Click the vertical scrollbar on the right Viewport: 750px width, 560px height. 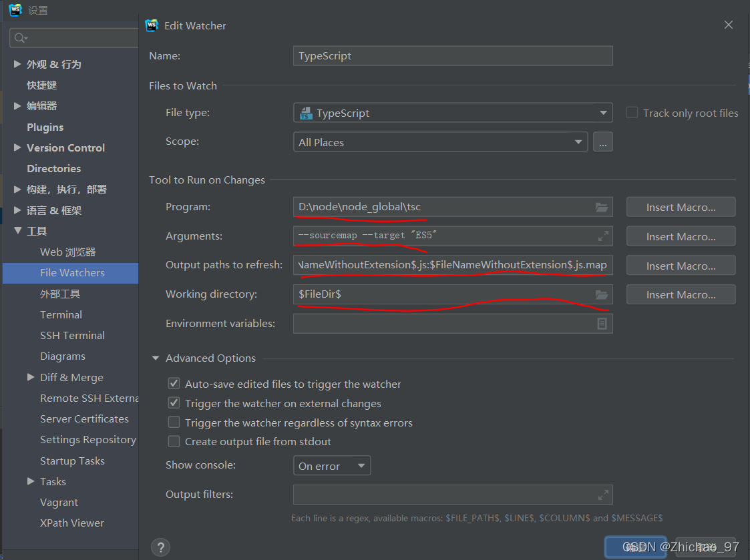746,280
